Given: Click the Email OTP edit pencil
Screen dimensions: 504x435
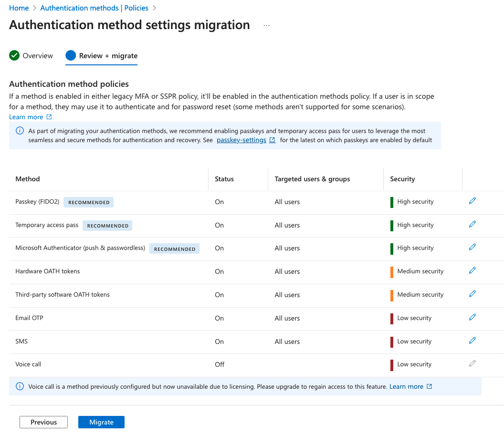Looking at the screenshot, I should [472, 318].
